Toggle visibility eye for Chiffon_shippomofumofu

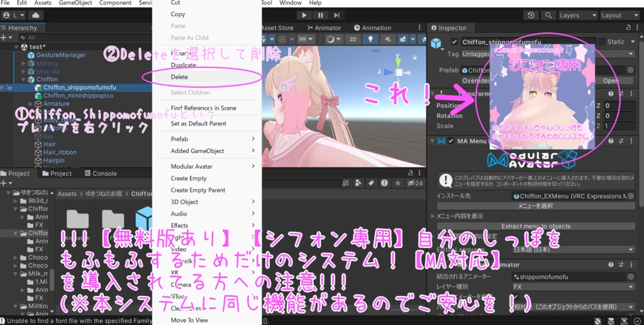click(x=3, y=88)
